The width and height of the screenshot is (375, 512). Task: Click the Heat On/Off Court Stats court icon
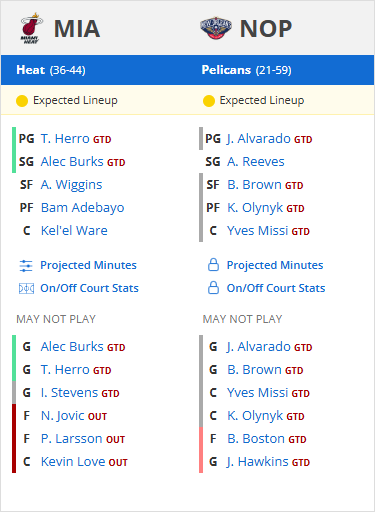pyautogui.click(x=26, y=288)
